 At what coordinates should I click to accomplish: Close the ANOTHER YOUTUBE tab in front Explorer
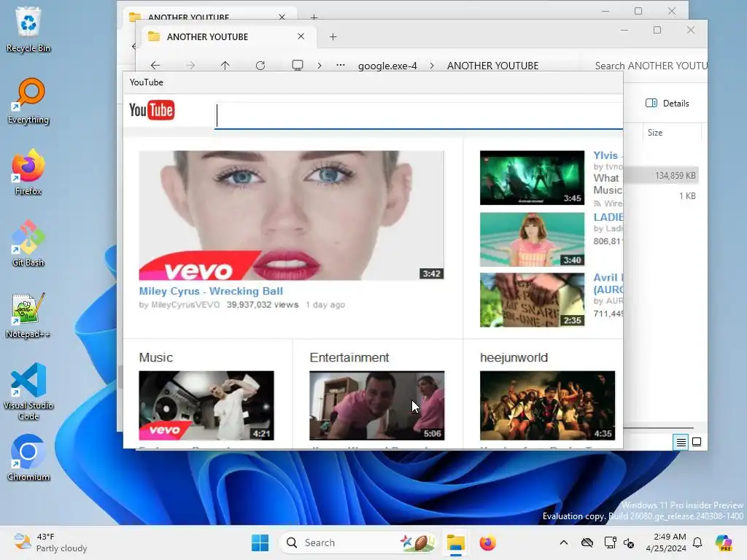tap(301, 36)
